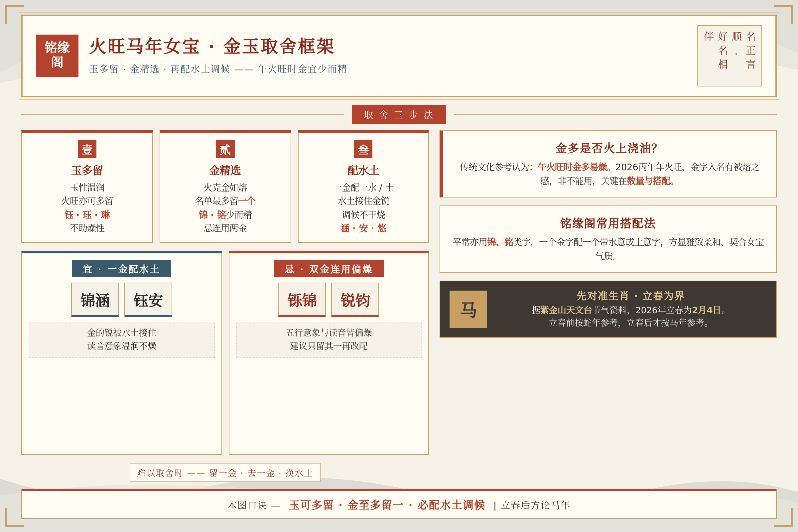This screenshot has height=532, width=798.
Task: Click the highlighted text 紫金山天文台
Action: [x=566, y=310]
